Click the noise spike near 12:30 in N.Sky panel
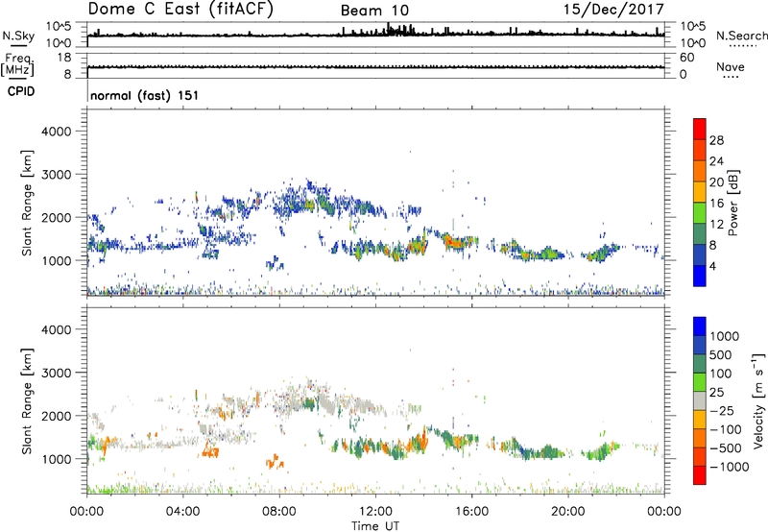 click(389, 29)
